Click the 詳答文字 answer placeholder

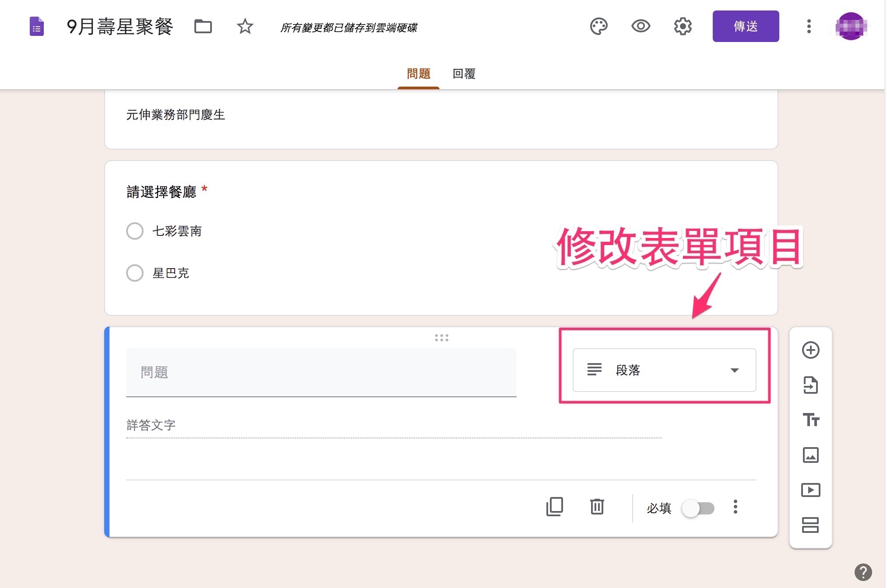pos(151,425)
